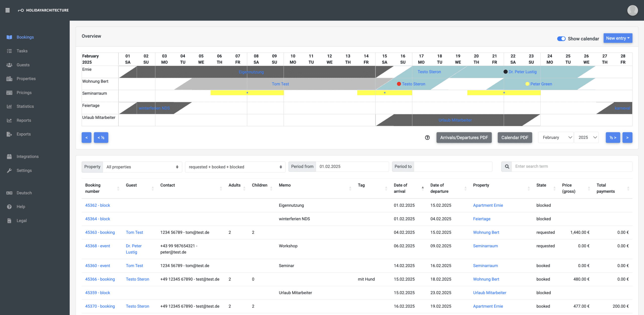Viewport: 644px width, 315px height.
Task: Open the All properties dropdown
Action: click(142, 167)
